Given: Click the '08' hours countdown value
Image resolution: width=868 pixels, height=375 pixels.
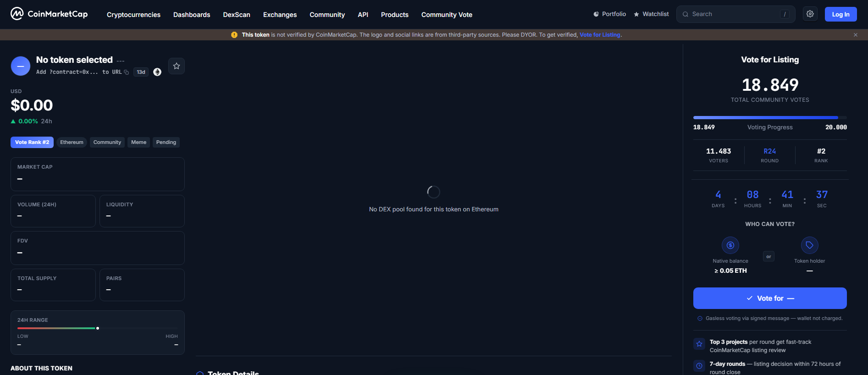Looking at the screenshot, I should 752,195.
